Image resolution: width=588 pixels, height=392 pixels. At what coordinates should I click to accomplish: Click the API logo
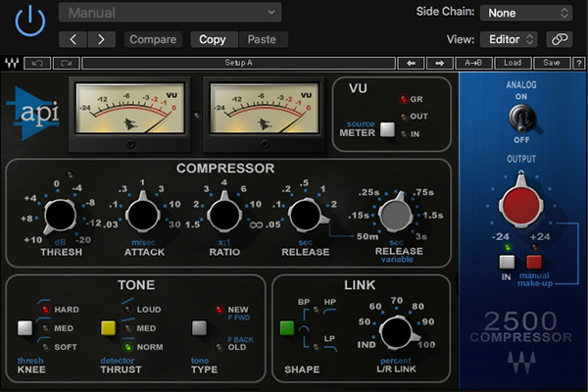(33, 114)
